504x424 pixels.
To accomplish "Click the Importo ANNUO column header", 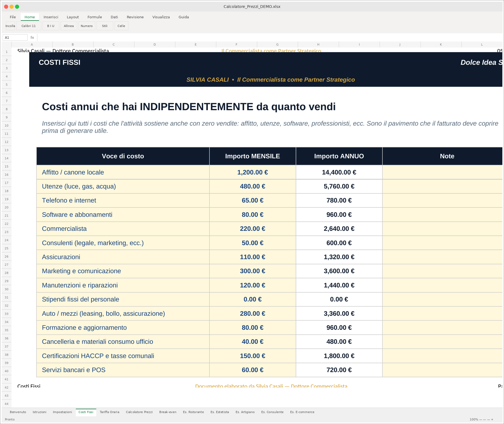I will (x=339, y=156).
